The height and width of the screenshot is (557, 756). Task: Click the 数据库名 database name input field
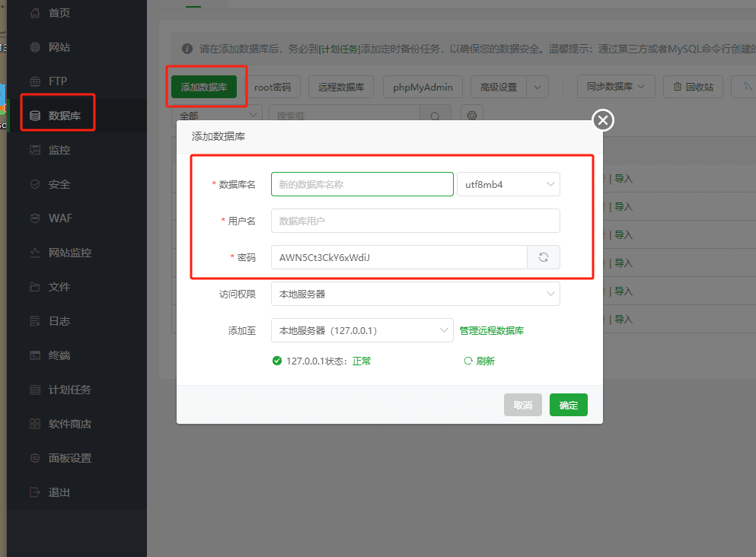click(362, 184)
